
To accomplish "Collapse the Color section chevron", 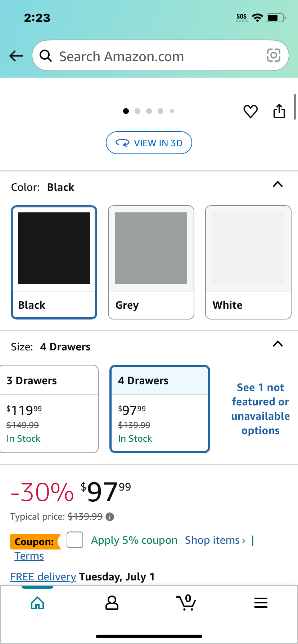I will (278, 184).
